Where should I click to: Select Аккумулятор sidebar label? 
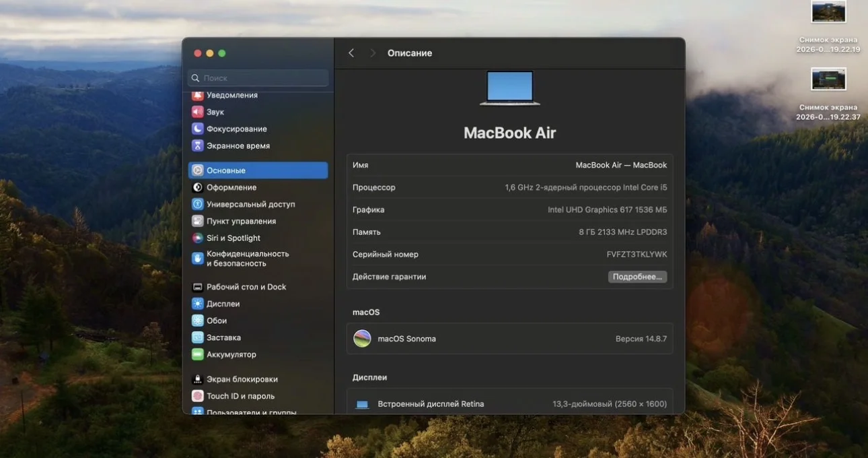231,354
